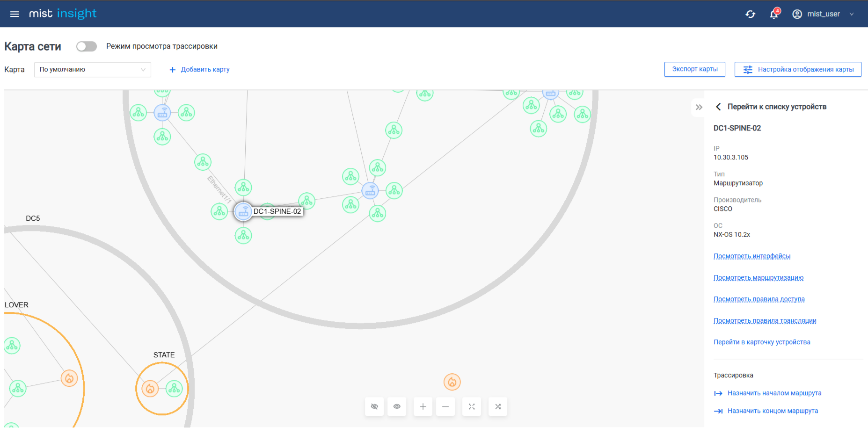The width and height of the screenshot is (868, 434).
Task: Hide elements with the crossed-eye map button
Action: 374,406
